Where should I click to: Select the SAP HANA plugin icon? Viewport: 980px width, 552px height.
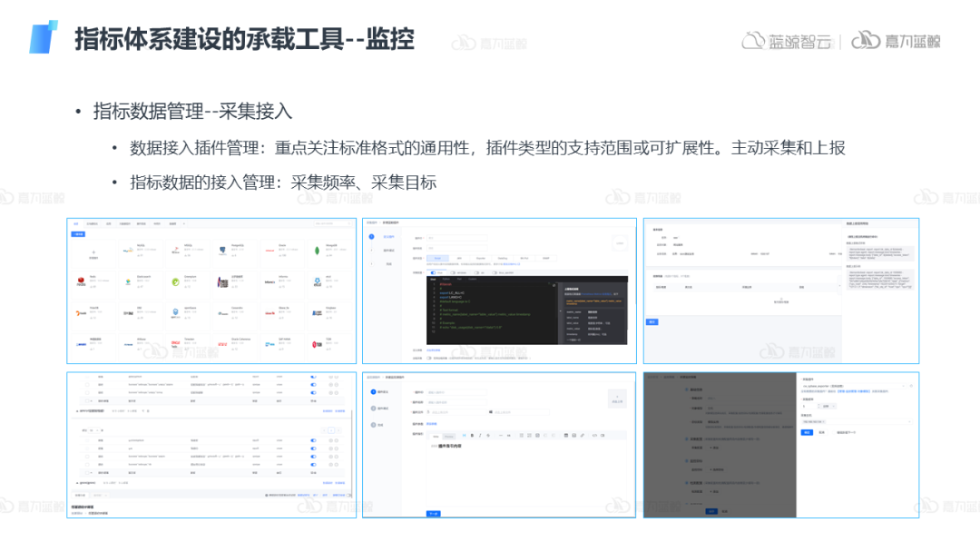(269, 344)
